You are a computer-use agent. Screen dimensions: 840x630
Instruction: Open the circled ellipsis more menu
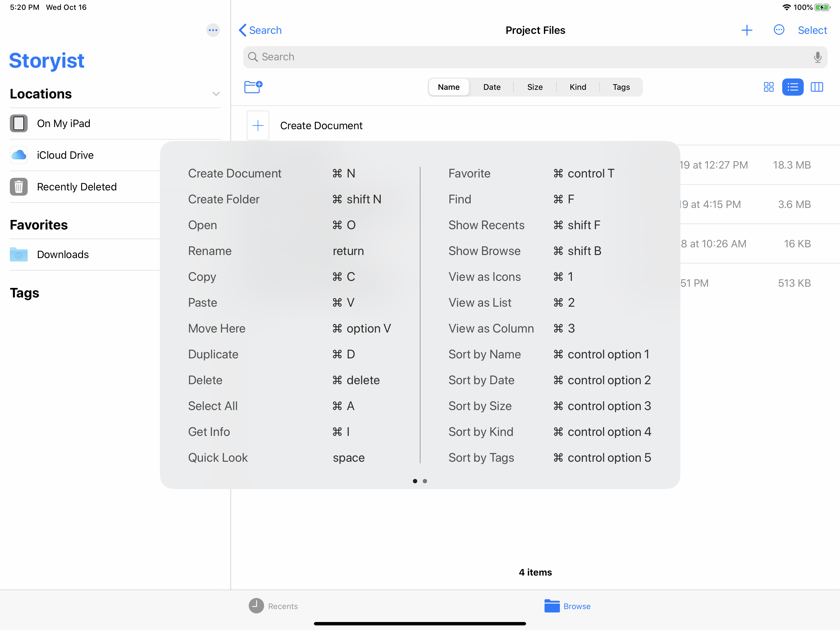779,30
